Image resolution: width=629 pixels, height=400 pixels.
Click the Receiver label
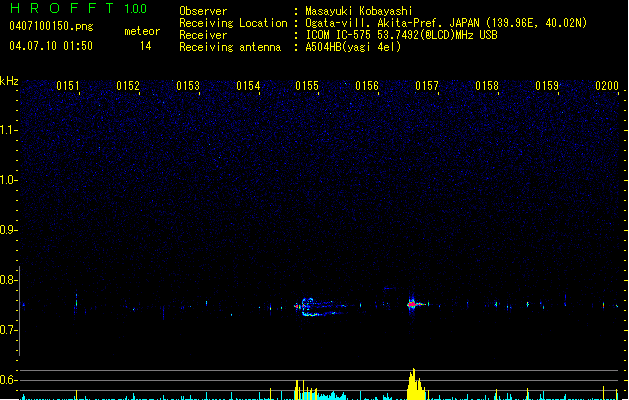point(203,35)
